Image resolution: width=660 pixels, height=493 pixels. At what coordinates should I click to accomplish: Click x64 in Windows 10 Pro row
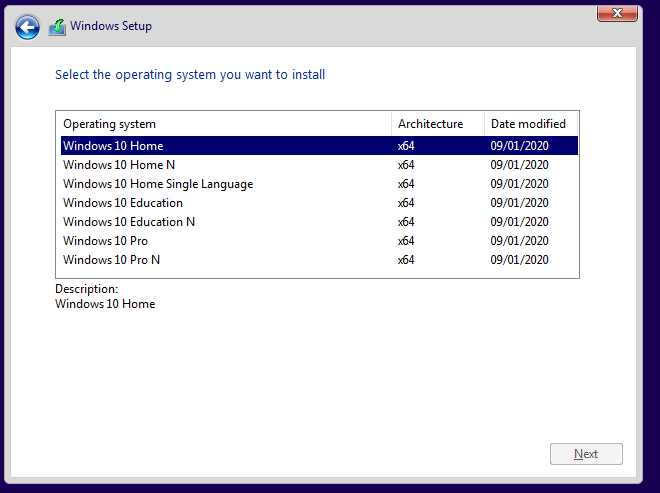pyautogui.click(x=406, y=241)
